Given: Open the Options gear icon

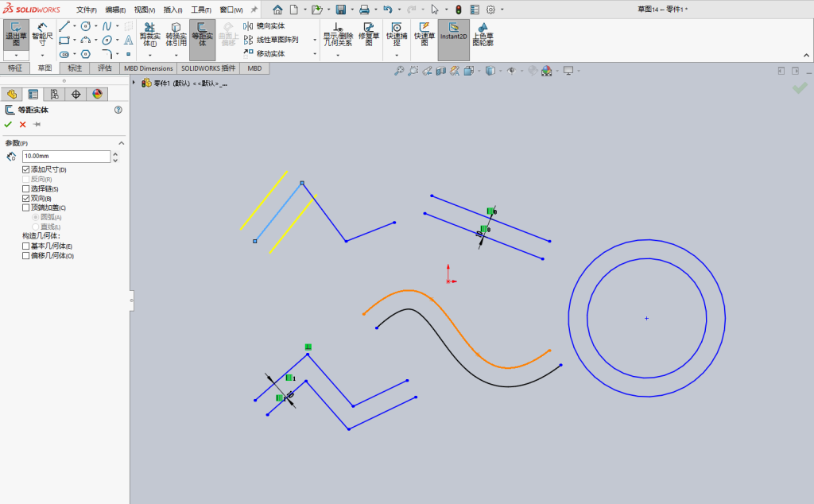Looking at the screenshot, I should 490,10.
